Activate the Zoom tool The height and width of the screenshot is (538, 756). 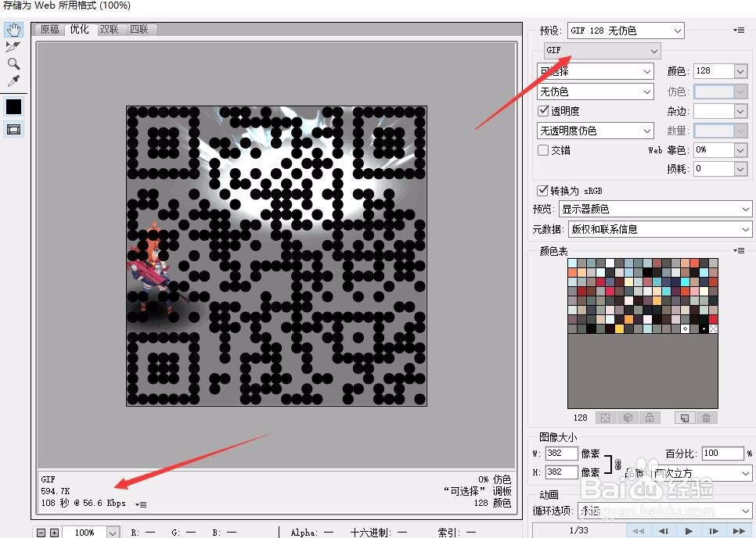point(13,64)
